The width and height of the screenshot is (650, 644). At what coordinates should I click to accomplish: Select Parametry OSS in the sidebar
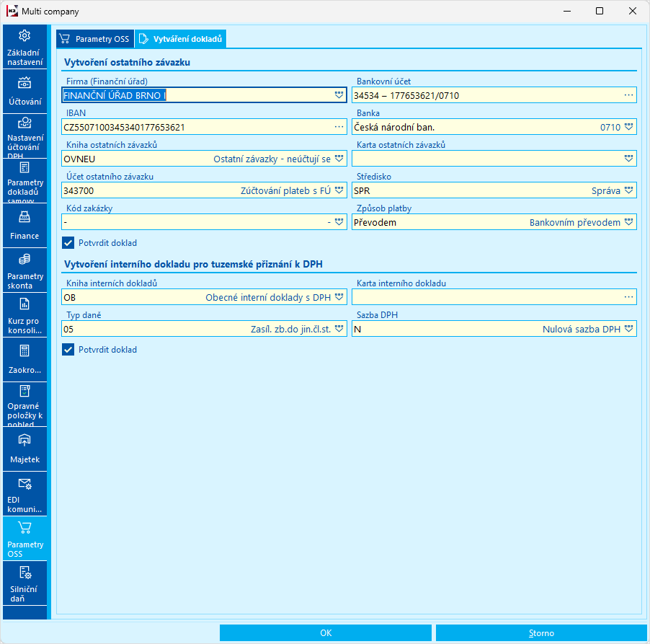pos(25,539)
